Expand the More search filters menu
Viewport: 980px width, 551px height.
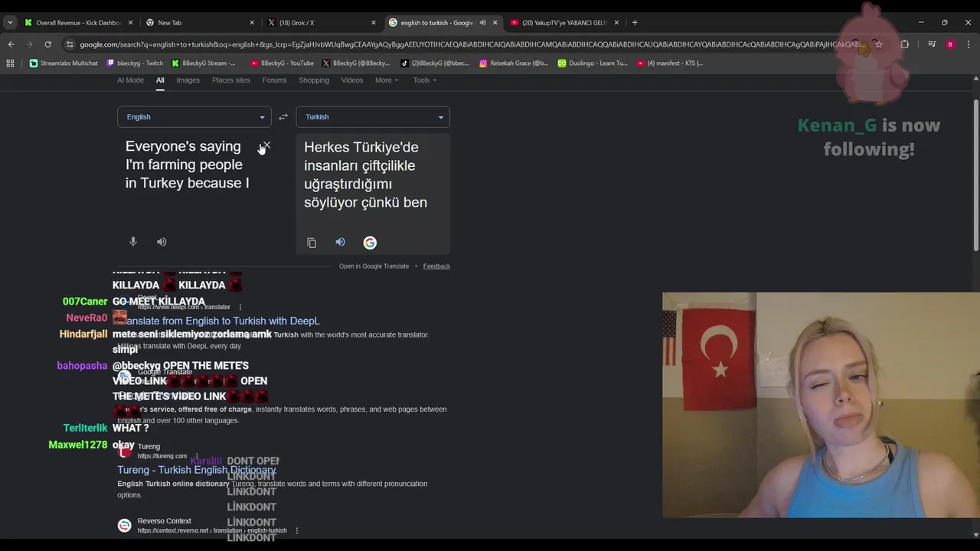[387, 80]
